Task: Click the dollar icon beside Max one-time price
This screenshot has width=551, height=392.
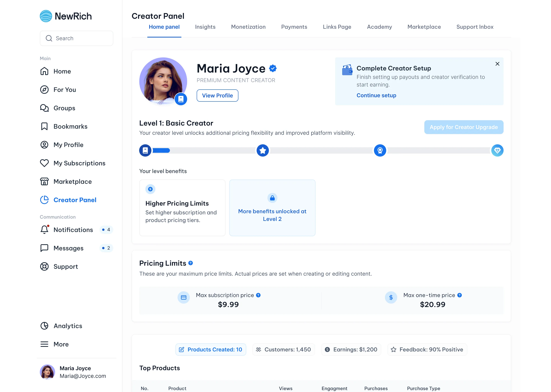Action: coord(391,297)
